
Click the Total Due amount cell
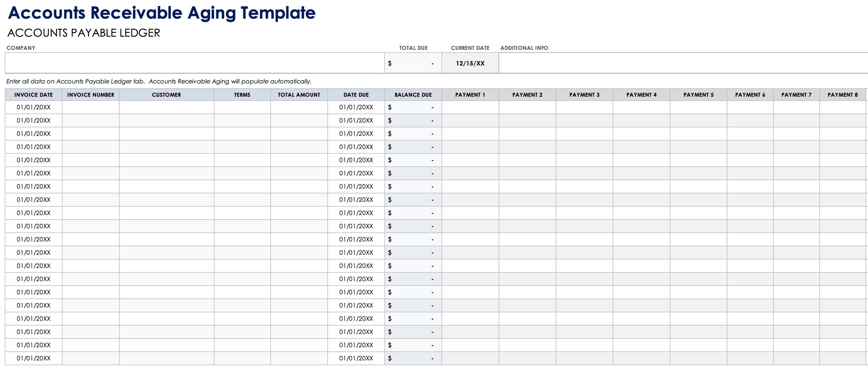click(413, 63)
